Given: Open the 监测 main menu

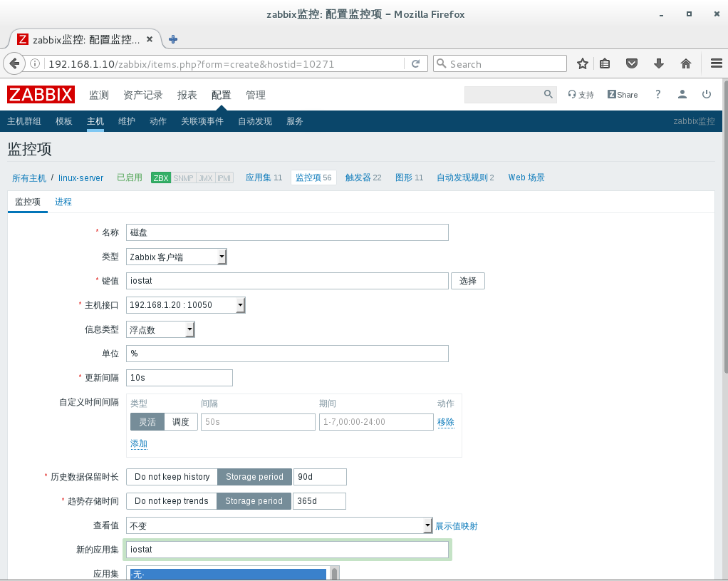Looking at the screenshot, I should 99,95.
